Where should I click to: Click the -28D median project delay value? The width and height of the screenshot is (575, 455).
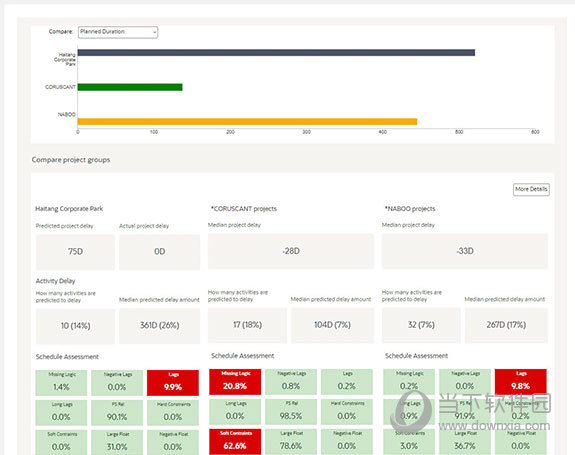pyautogui.click(x=291, y=251)
